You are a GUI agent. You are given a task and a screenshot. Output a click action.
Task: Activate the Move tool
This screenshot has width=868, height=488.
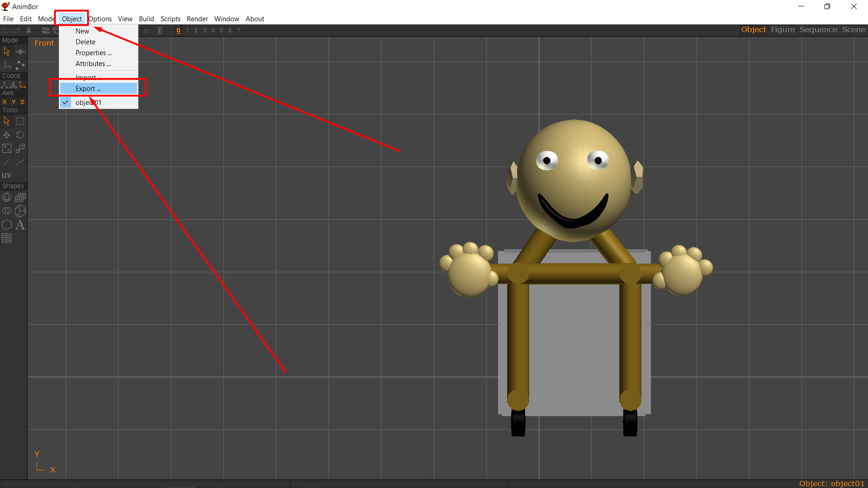pos(6,135)
